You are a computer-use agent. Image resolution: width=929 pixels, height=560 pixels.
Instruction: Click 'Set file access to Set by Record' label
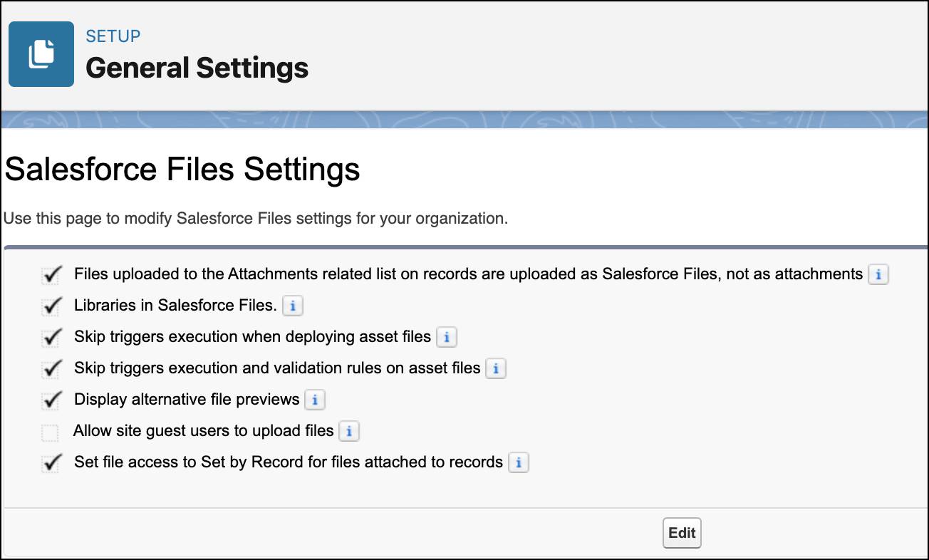[289, 462]
